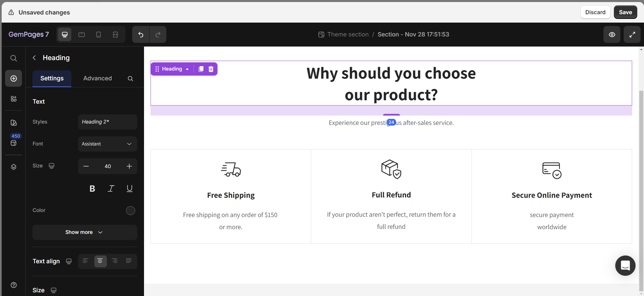
Task: Open the Styles selector showing Heading 2
Action: 108,122
